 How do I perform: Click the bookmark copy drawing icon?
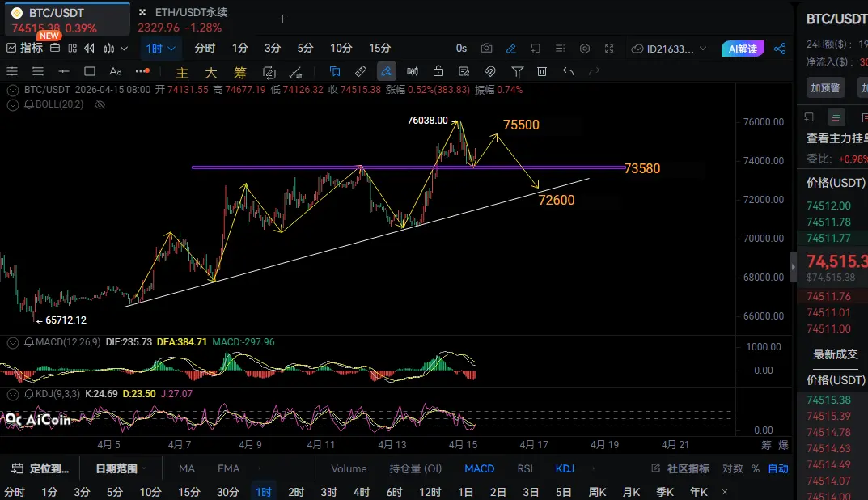(x=334, y=71)
